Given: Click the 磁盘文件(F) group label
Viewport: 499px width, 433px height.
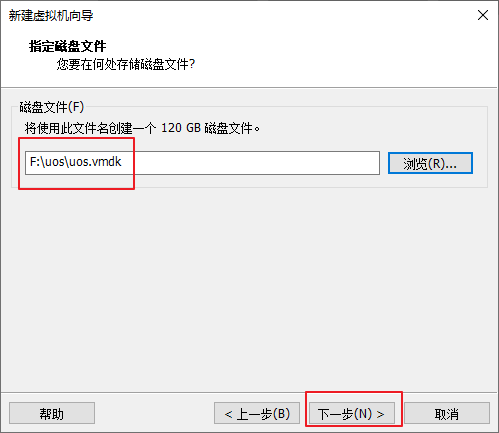Looking at the screenshot, I should coord(52,107).
